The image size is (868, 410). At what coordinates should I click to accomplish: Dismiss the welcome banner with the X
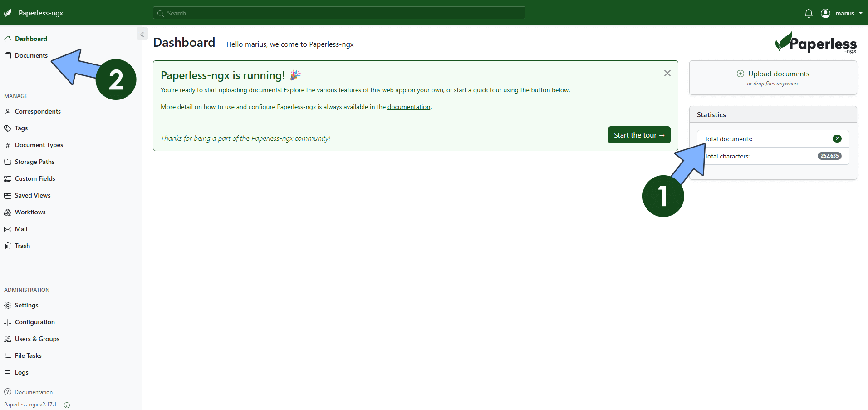(667, 73)
